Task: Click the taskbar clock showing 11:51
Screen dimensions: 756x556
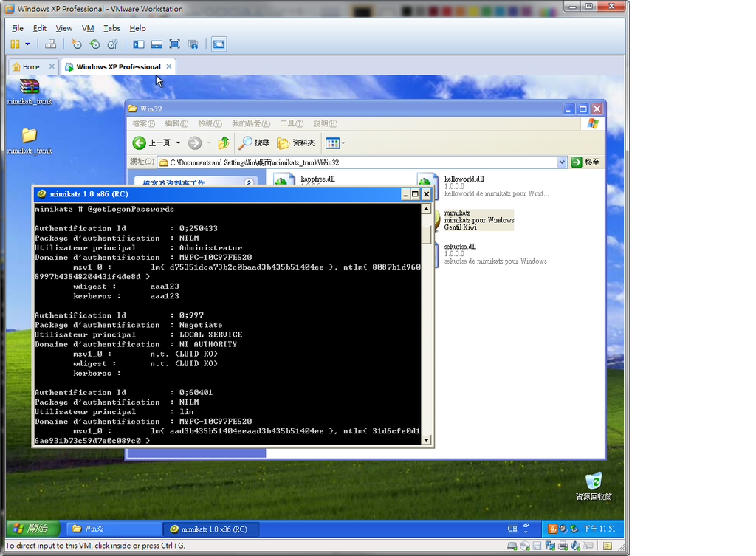Action: tap(599, 529)
